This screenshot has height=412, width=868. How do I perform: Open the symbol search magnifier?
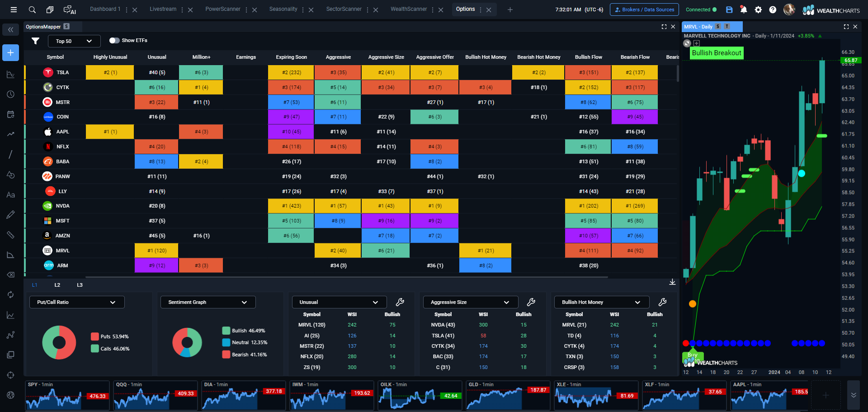[x=32, y=9]
